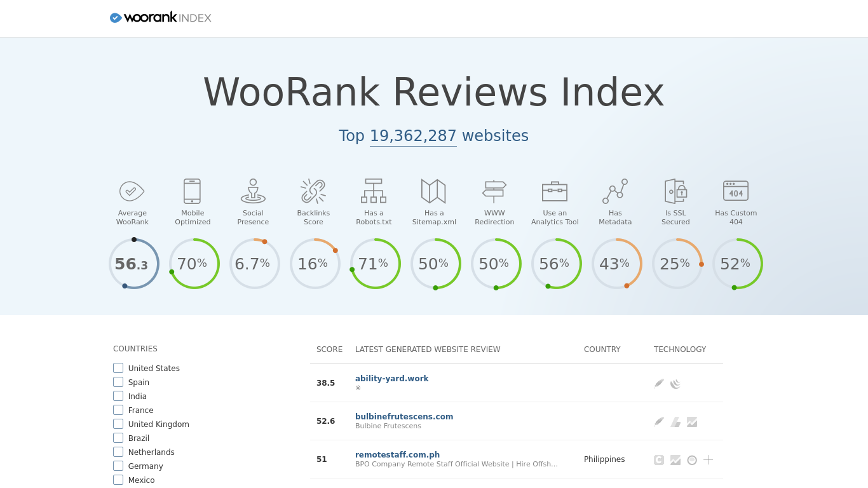Screen dimensions: 868x488
Task: Click the BPO Company Remote Staff description
Action: tap(456, 464)
